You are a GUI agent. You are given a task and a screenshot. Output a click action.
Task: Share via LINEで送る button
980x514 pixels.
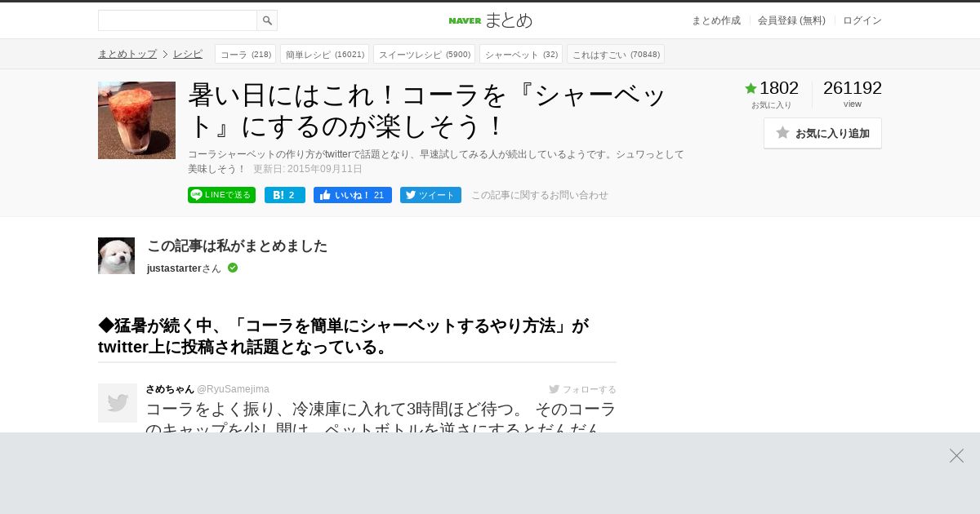[221, 195]
